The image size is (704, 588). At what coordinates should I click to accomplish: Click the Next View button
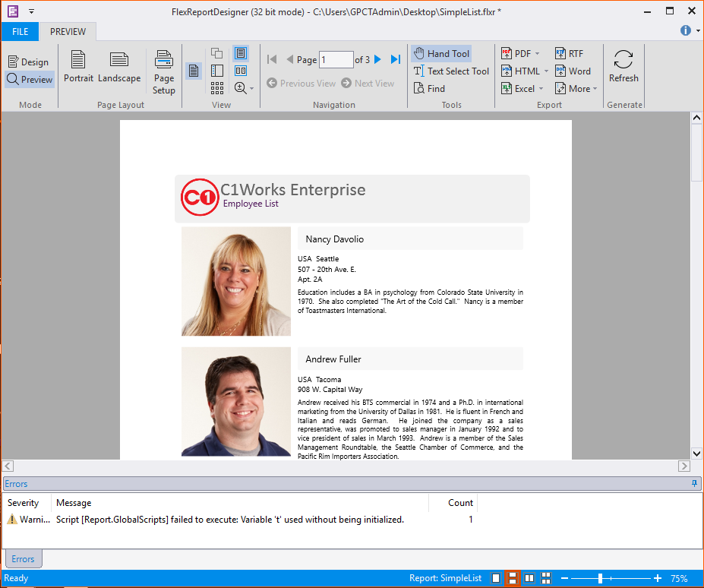368,83
